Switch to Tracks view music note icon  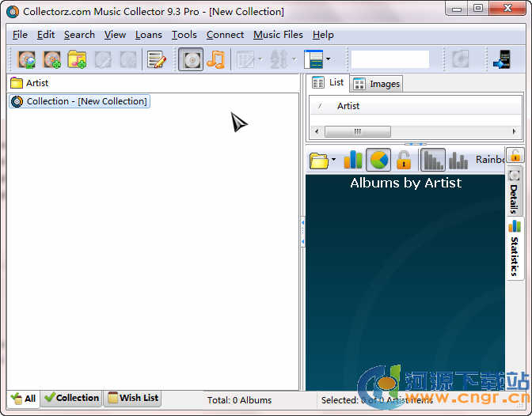click(216, 59)
